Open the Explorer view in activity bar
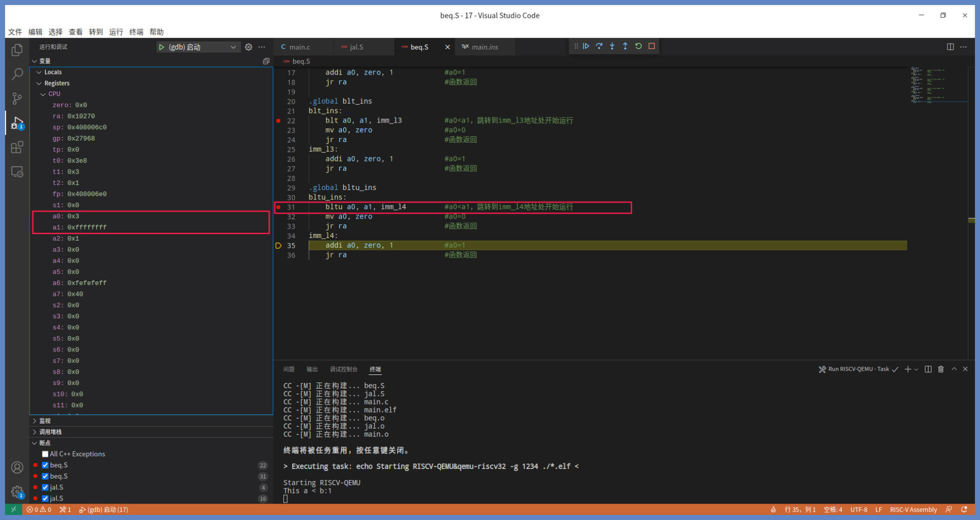Screen dimensions: 980x520 17,50
